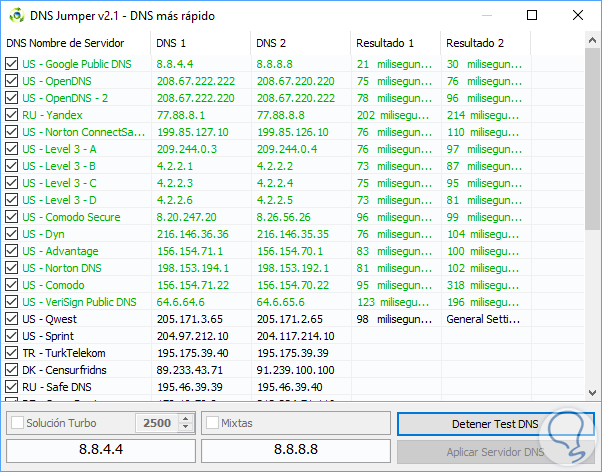This screenshot has height=472, width=602.
Task: Click the scrollbar up arrow
Action: 592,40
